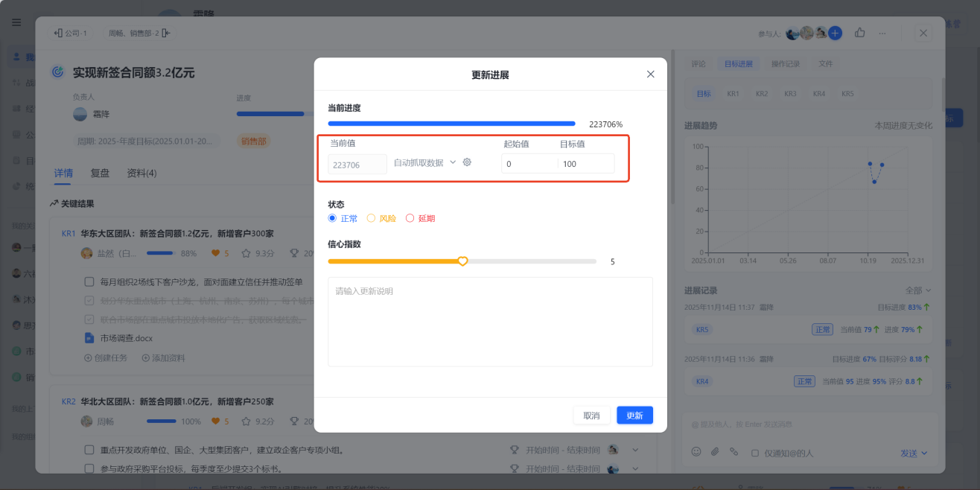This screenshot has width=980, height=490.
Task: Click the 当前进度 blue progress bar
Action: 451,124
